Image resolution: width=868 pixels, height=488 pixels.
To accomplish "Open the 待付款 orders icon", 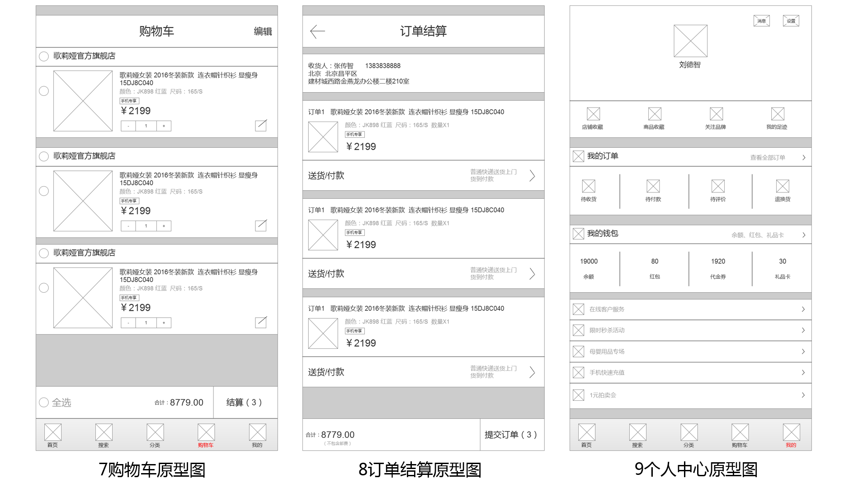I will click(x=653, y=186).
